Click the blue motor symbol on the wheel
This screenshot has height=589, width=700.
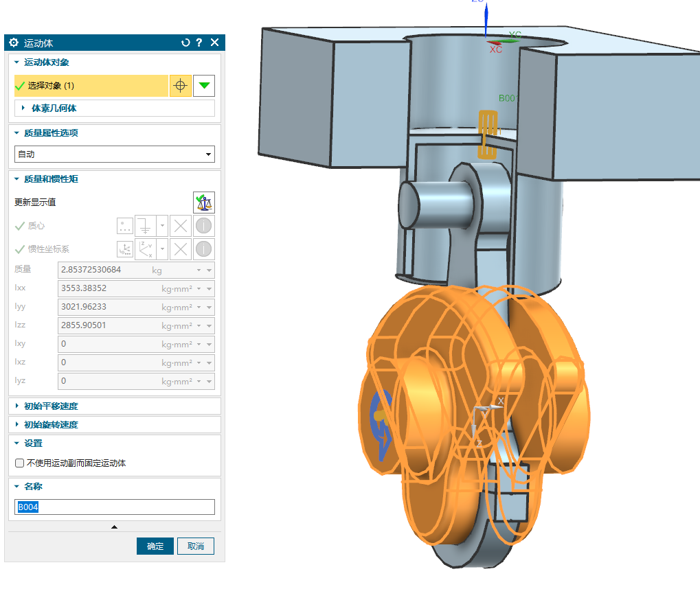coord(381,418)
